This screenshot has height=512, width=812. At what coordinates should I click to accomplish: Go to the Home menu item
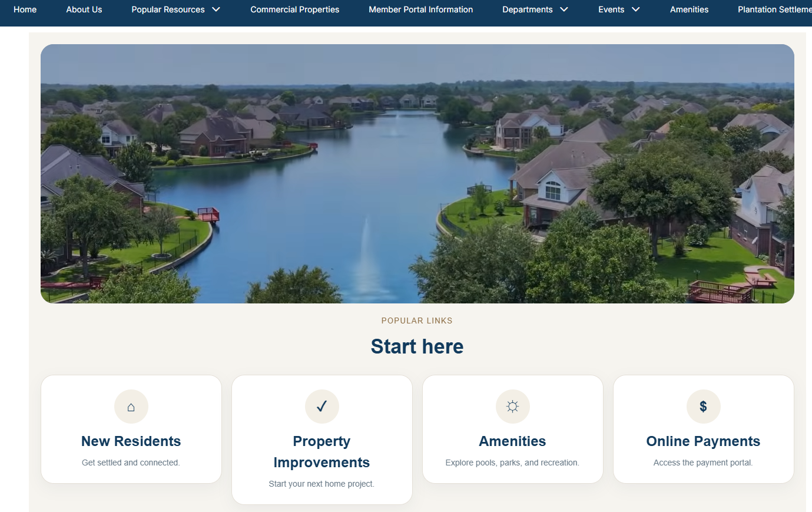coord(25,9)
